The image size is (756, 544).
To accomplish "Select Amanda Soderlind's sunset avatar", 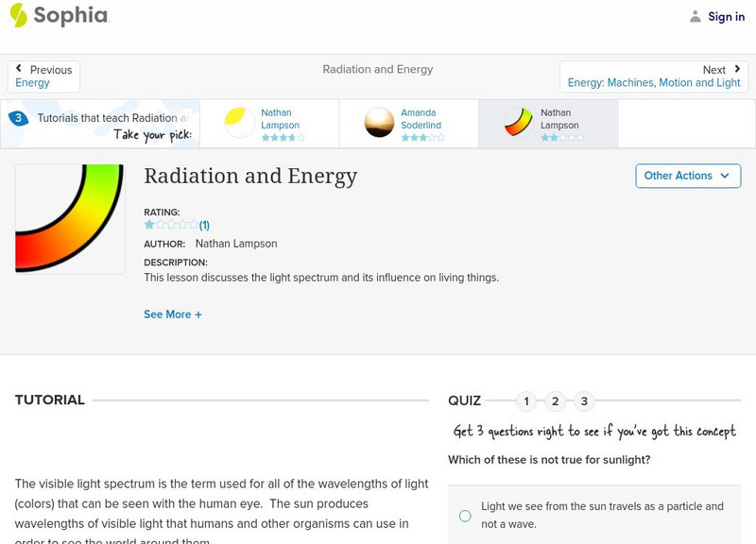I will (x=380, y=124).
